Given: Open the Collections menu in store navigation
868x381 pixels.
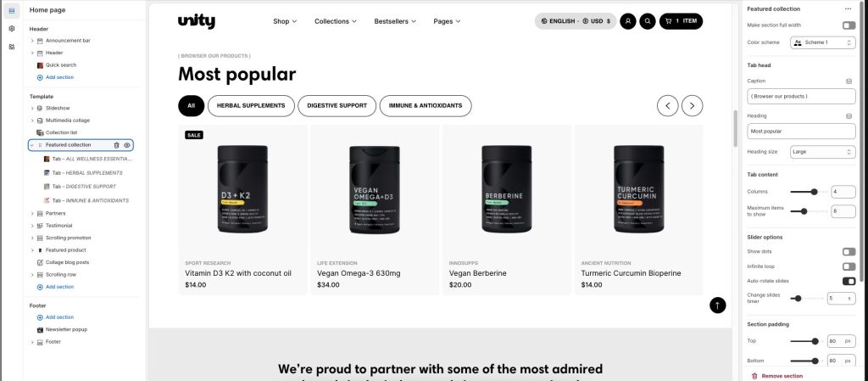Looking at the screenshot, I should click(336, 21).
